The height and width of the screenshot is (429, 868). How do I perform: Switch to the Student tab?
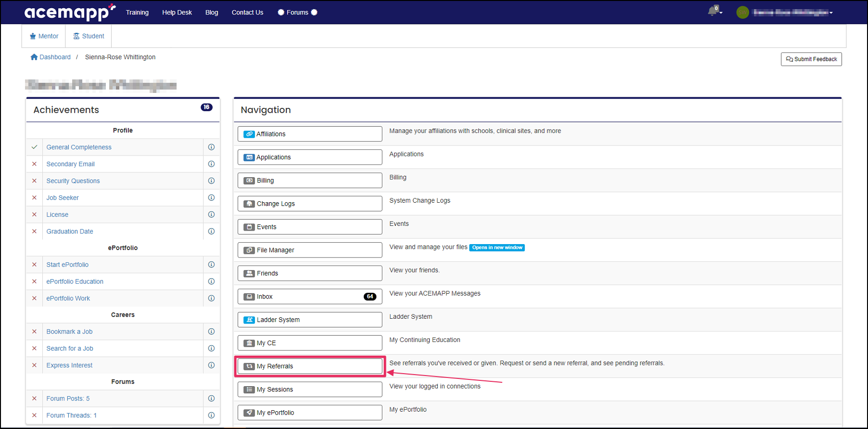89,36
